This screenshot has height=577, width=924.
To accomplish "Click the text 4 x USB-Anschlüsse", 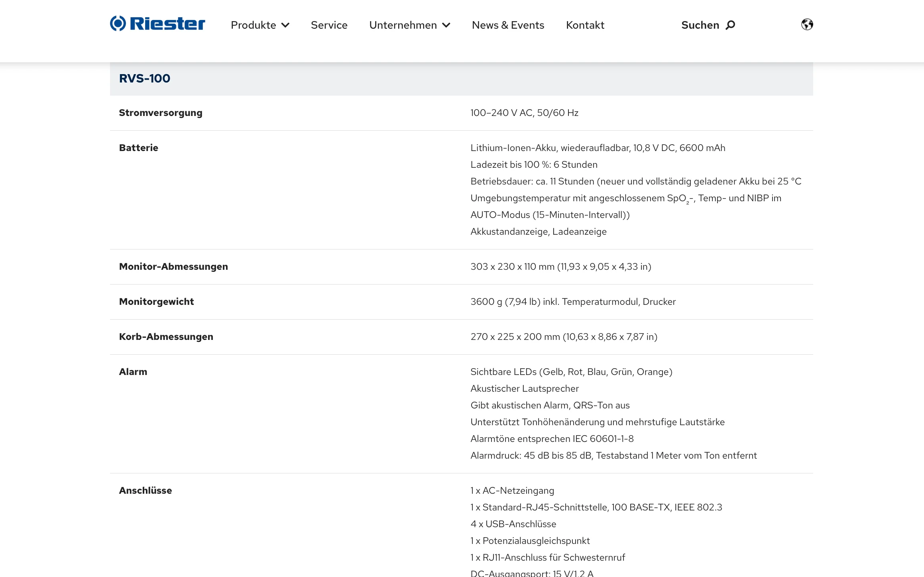I will (513, 524).
